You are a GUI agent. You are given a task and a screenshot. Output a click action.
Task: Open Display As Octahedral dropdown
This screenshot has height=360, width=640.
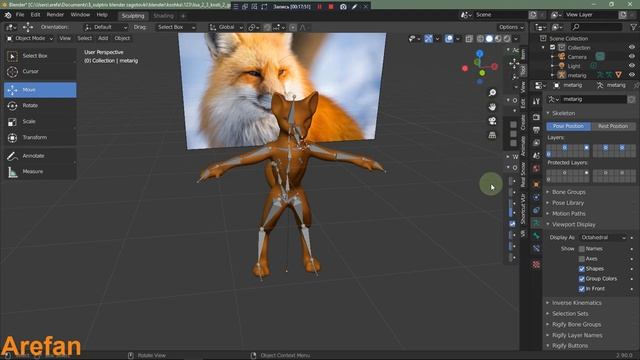[603, 238]
